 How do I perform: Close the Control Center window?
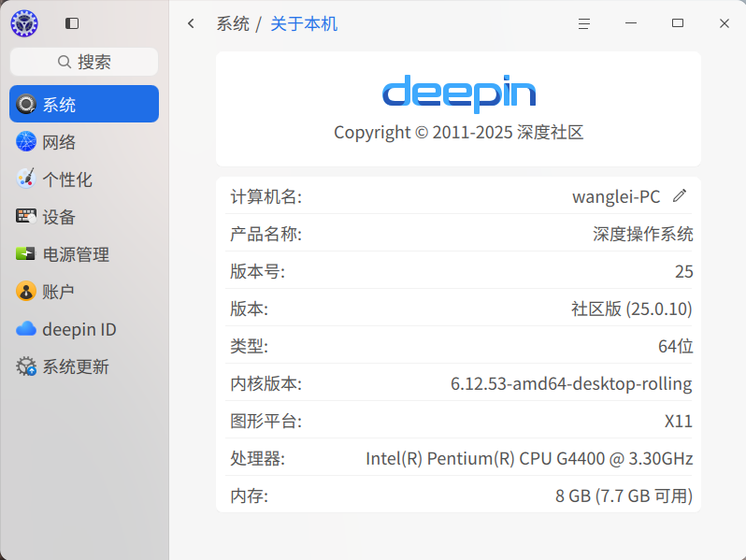click(724, 23)
